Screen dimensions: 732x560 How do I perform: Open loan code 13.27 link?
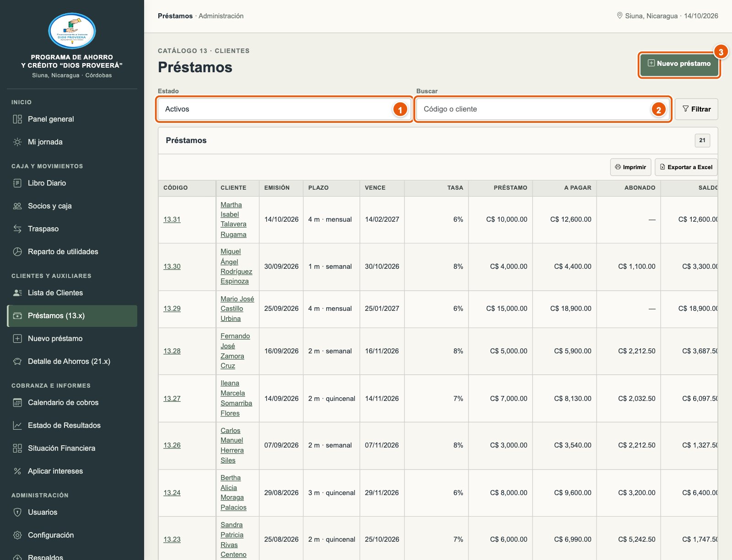(x=172, y=399)
